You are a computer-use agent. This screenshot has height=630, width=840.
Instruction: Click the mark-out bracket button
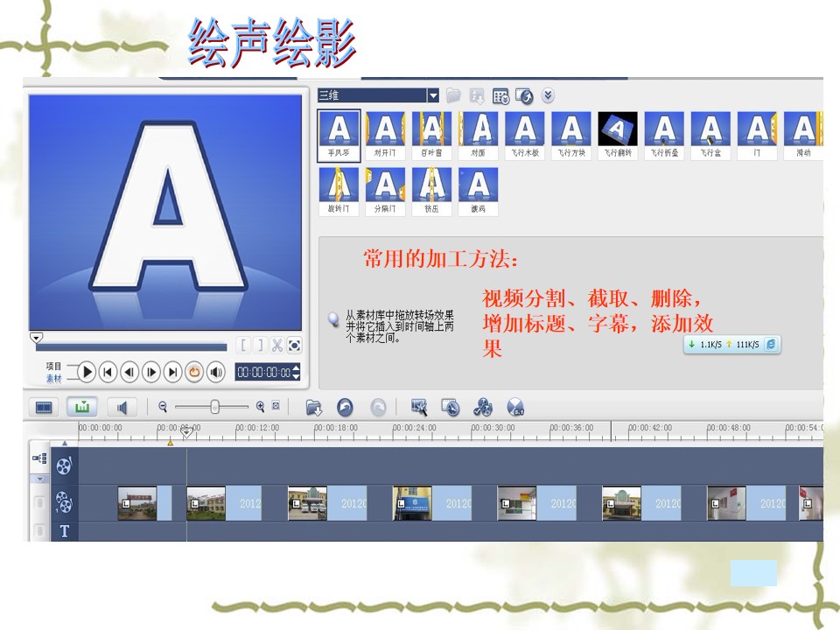click(x=261, y=346)
